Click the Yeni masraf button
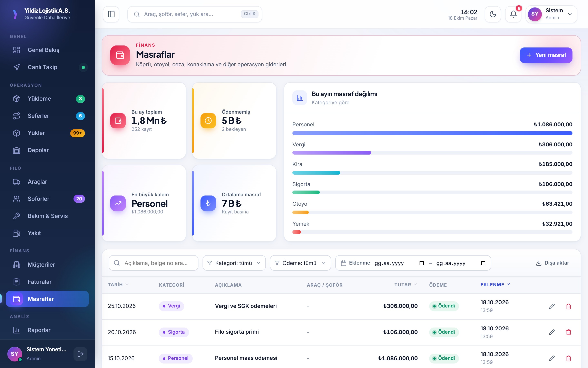 [546, 55]
